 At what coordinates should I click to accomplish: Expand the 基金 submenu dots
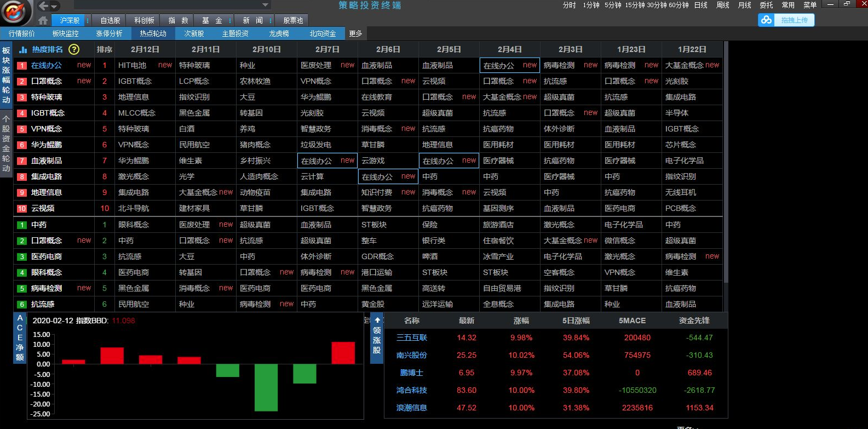point(230,20)
